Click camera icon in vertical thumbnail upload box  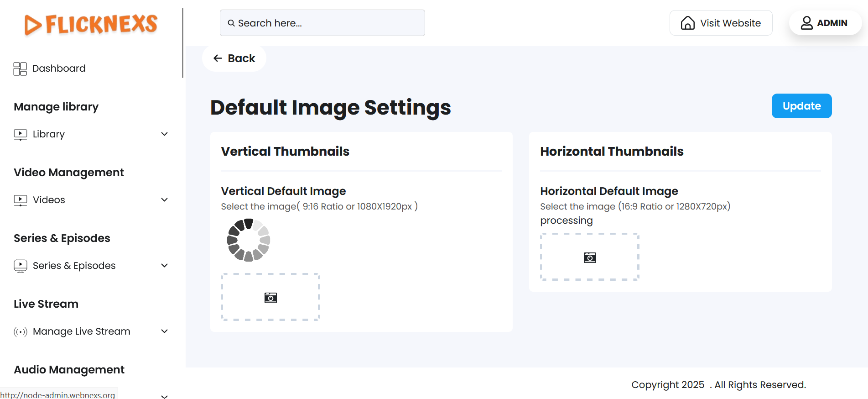tap(270, 298)
